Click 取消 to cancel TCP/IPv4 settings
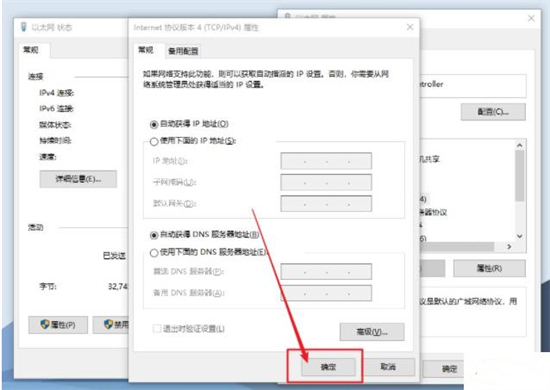The image size is (550, 390). click(388, 367)
